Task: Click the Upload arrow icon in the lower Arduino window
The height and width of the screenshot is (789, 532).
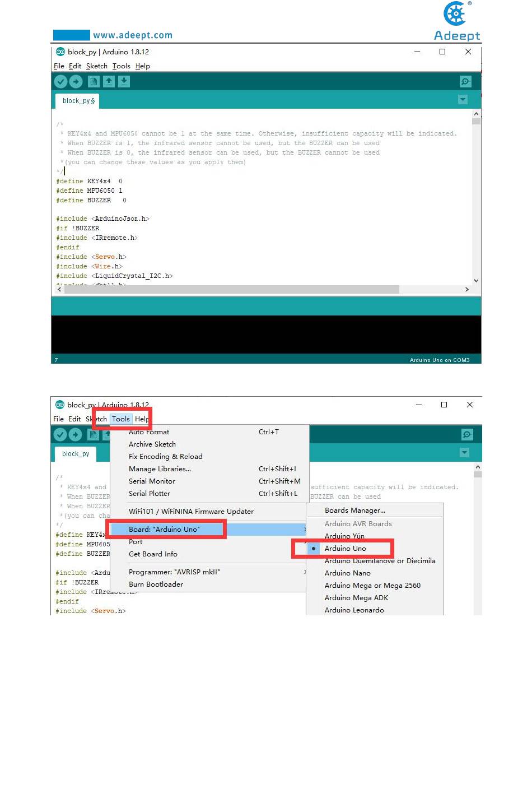Action: (75, 435)
